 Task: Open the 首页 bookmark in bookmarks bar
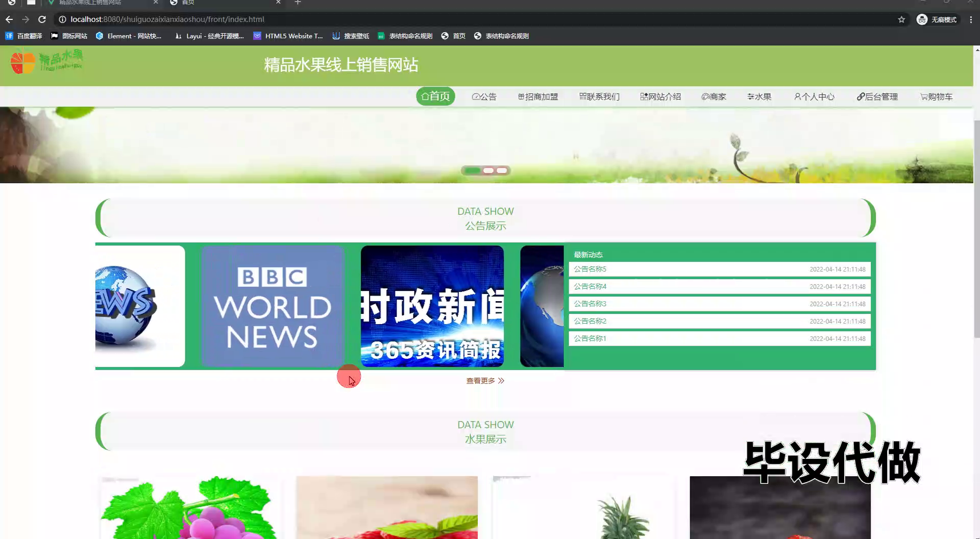coord(453,36)
